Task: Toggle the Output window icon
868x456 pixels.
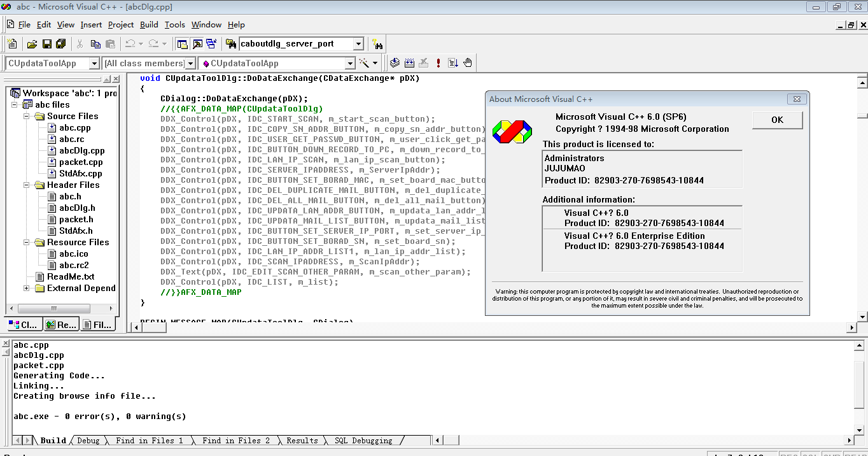Action: [197, 44]
